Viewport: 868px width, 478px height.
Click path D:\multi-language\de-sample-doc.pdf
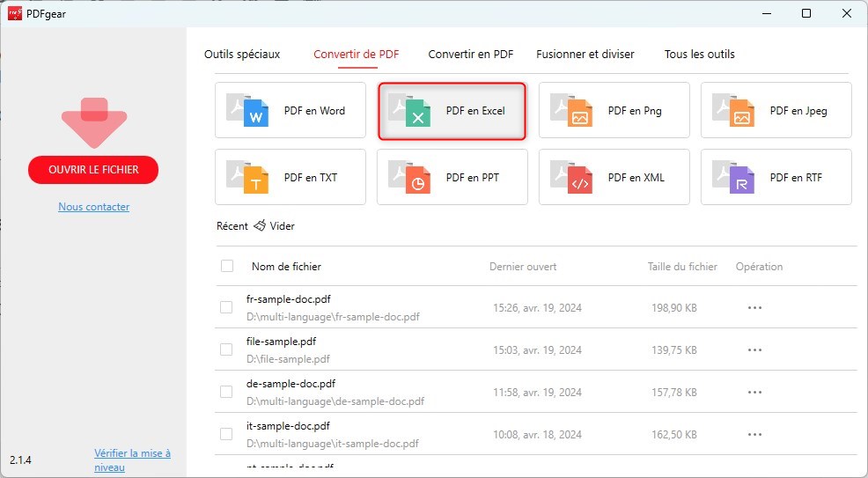click(335, 401)
